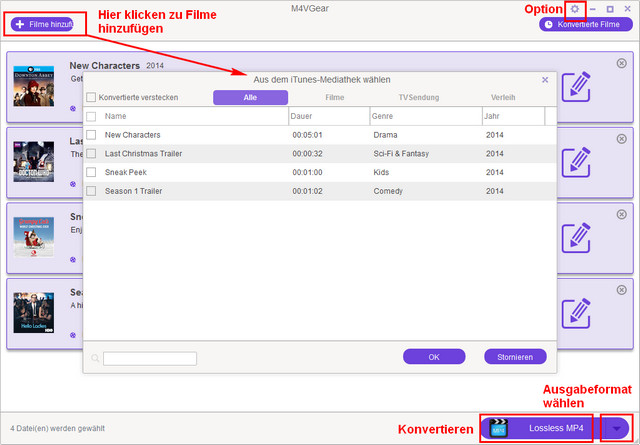This screenshot has height=445, width=640.
Task: Select the Season 1 Trailer row name
Action: coord(133,191)
